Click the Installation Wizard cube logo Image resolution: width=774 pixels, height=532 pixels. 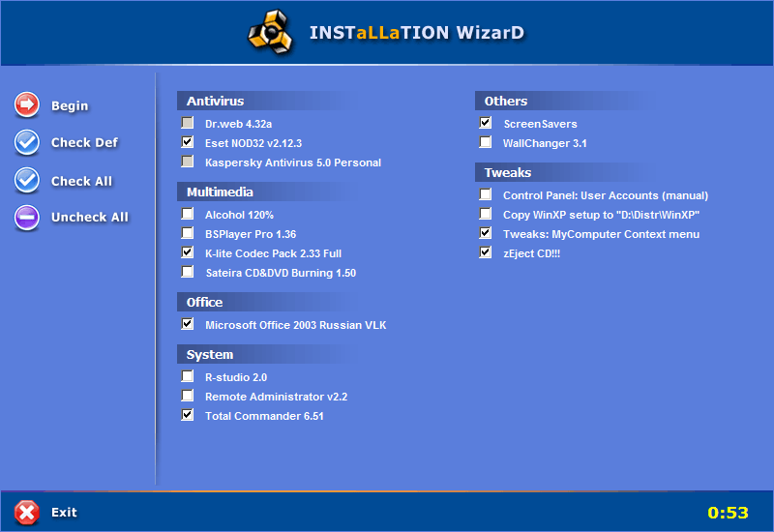click(270, 32)
